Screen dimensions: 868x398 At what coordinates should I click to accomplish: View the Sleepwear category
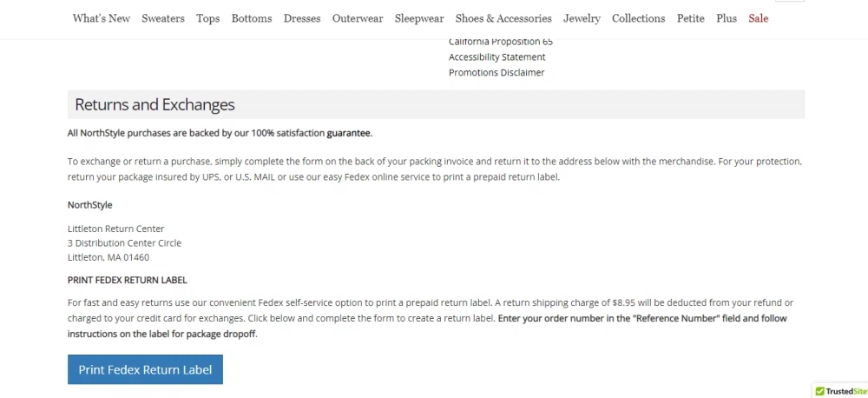tap(419, 18)
